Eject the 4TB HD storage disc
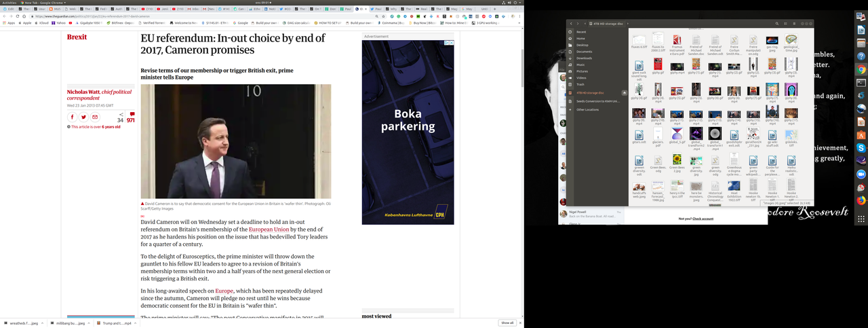The width and height of the screenshot is (868, 328). click(625, 92)
